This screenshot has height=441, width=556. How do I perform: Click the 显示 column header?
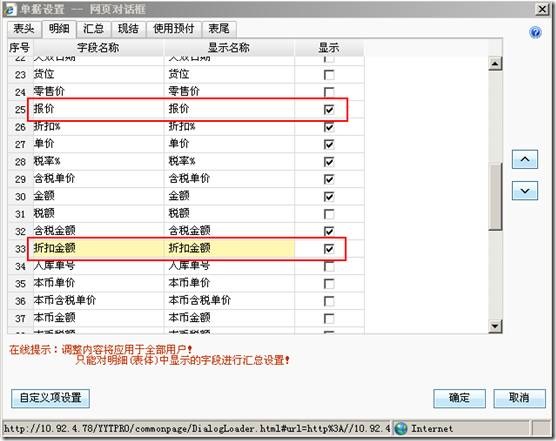pos(329,48)
